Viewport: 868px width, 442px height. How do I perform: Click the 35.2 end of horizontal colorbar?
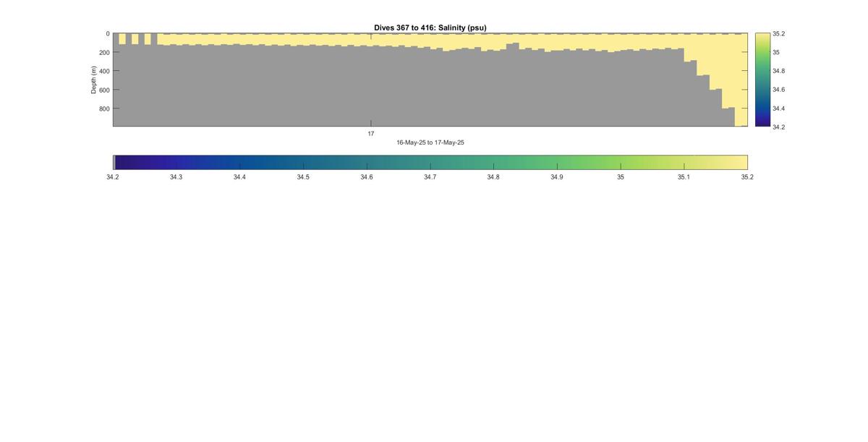pyautogui.click(x=745, y=162)
